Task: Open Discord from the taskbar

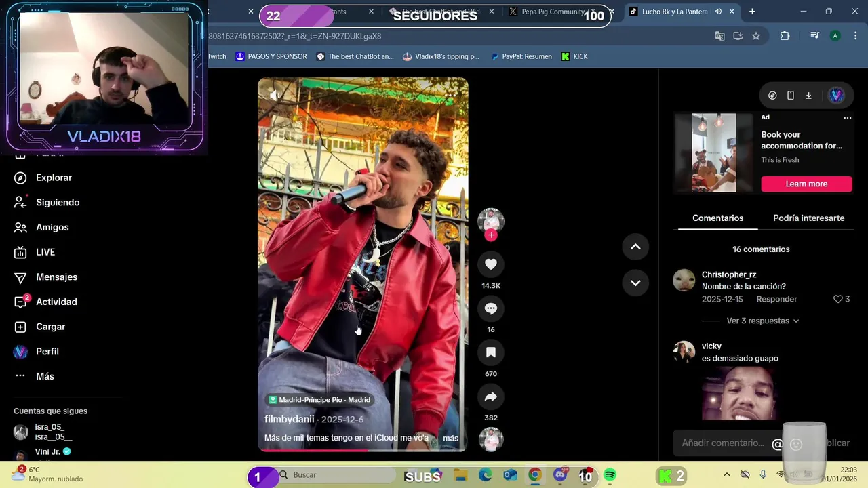Action: tap(560, 475)
